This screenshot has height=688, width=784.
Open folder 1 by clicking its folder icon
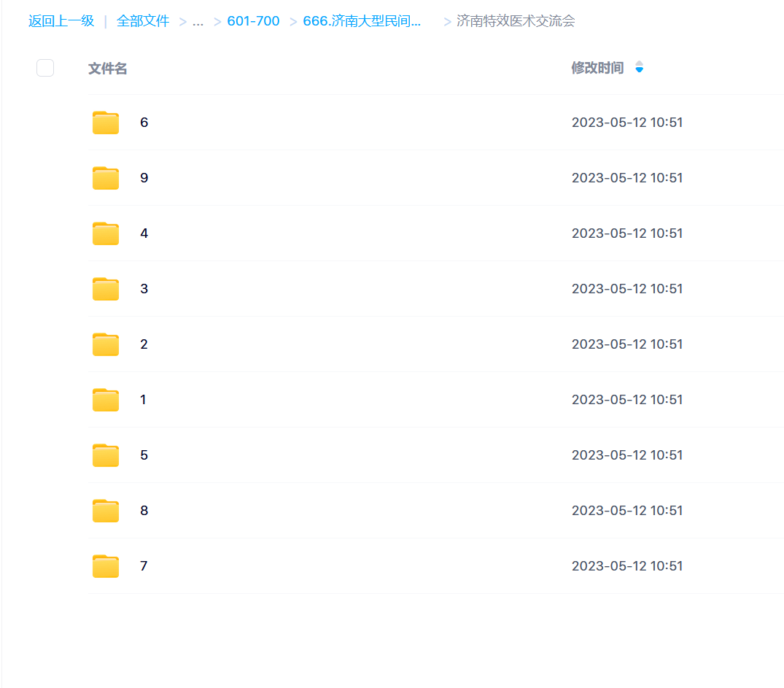105,399
